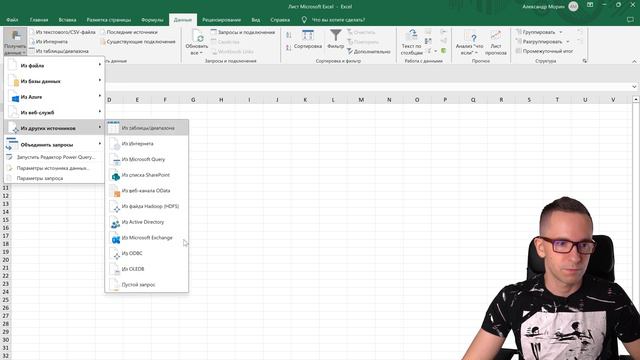
Task: Launch Запустить Редактор Power Query
Action: [54, 157]
